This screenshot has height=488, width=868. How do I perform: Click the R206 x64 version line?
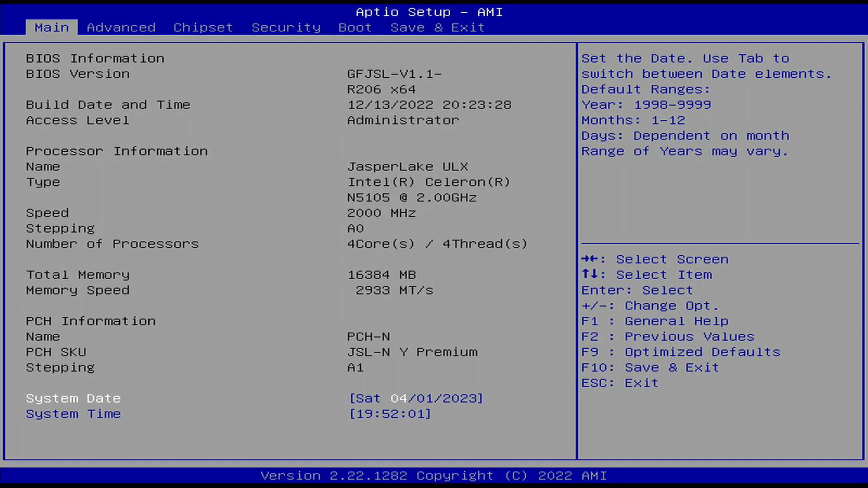point(381,89)
